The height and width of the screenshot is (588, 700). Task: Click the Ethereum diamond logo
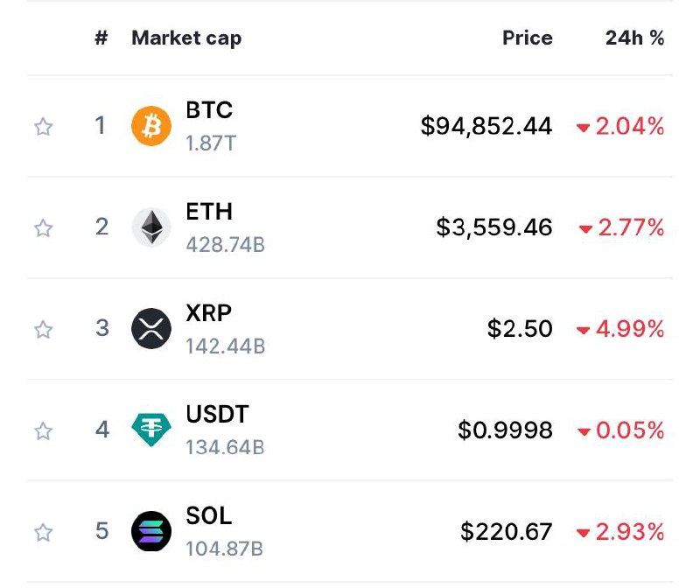tap(150, 227)
